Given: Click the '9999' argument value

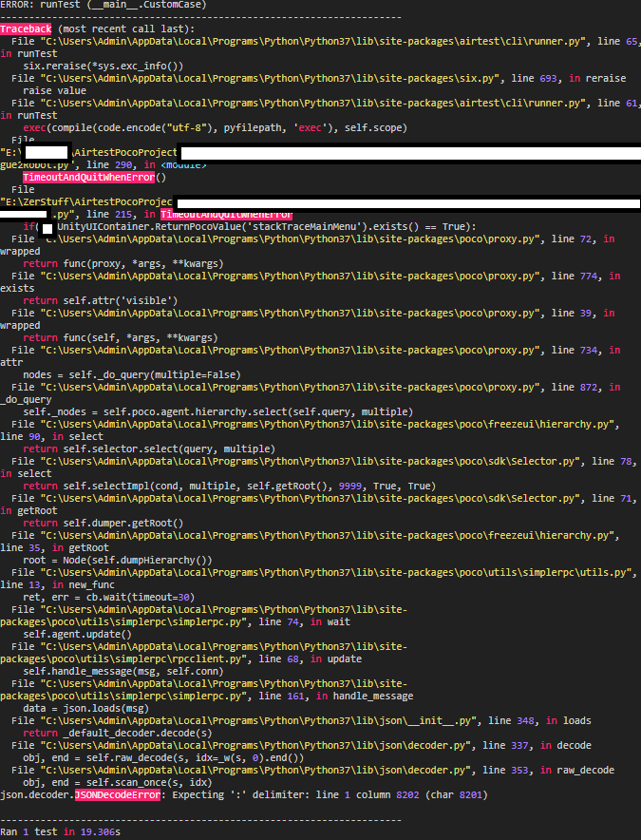Looking at the screenshot, I should click(x=350, y=486).
